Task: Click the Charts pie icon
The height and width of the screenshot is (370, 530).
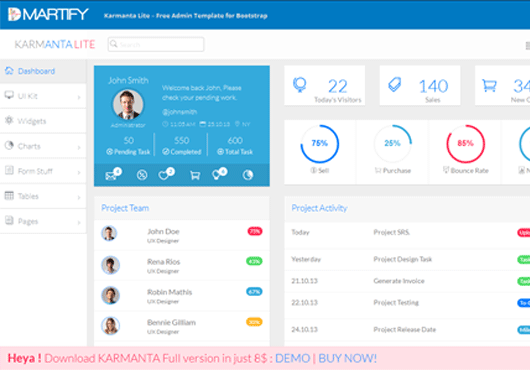Action: click(9, 145)
